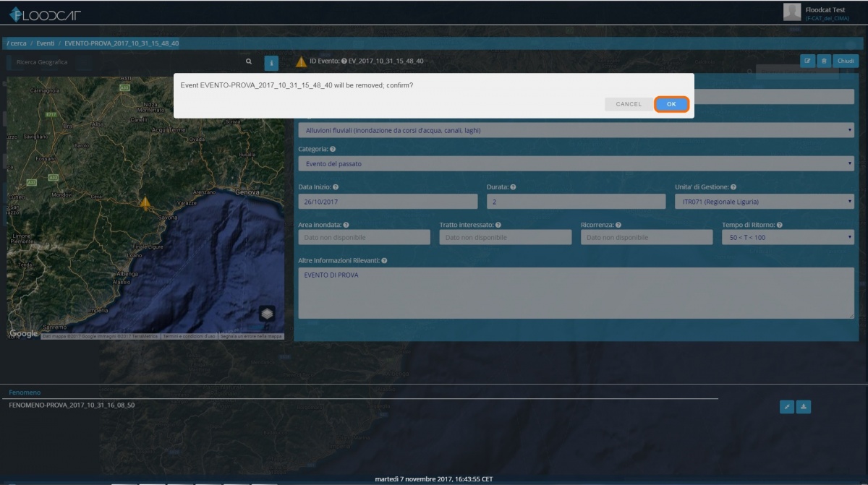The height and width of the screenshot is (485, 868).
Task: Cancel the event removal dialog
Action: (x=629, y=104)
